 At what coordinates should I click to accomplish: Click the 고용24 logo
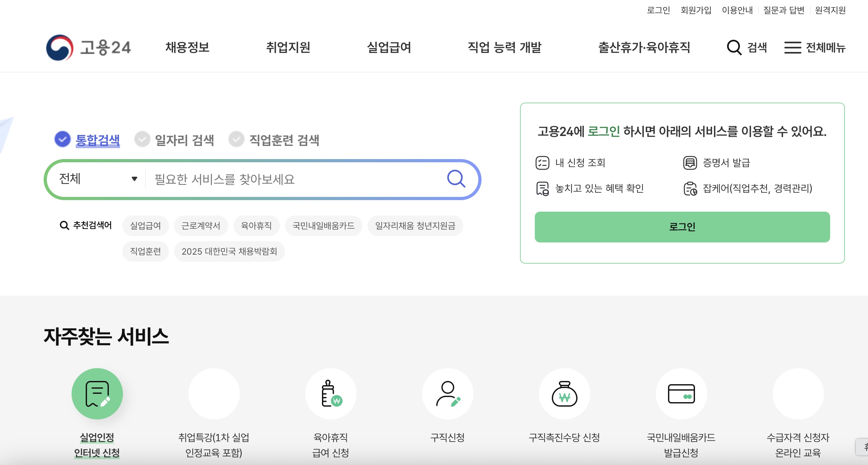88,47
